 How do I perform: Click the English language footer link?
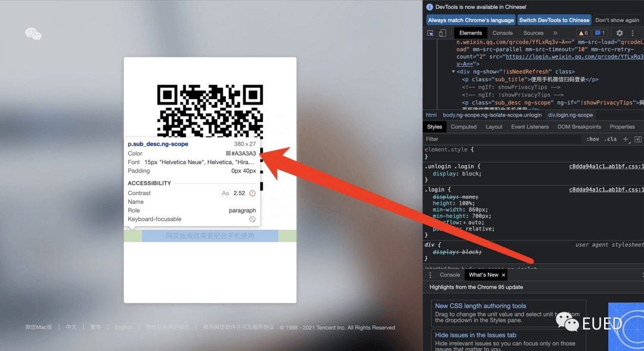(123, 327)
